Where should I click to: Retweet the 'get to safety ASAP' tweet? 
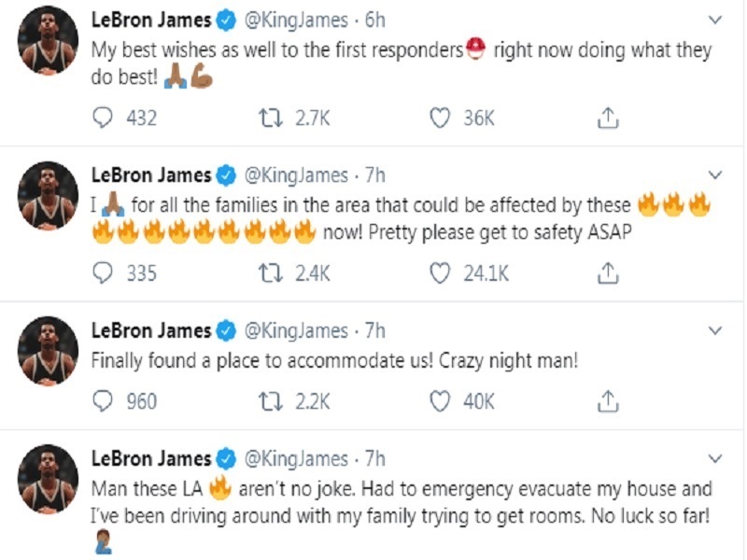point(270,271)
